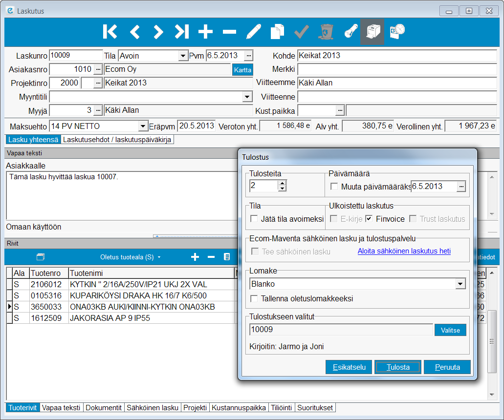Open the Kustannuspaikka tab
This screenshot has height=420, width=504.
tap(239, 408)
